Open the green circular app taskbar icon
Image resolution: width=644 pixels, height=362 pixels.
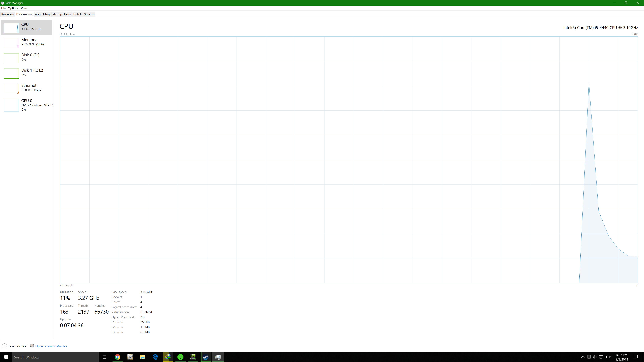tap(180, 357)
